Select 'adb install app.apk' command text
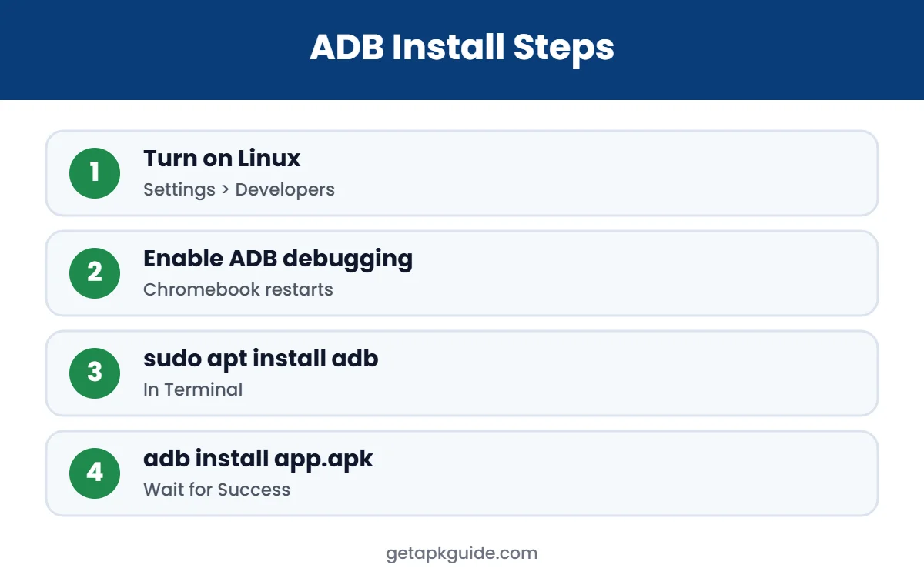 tap(258, 459)
